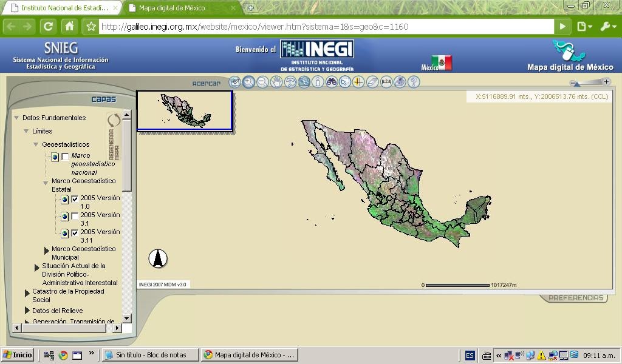Image resolution: width=622 pixels, height=364 pixels.
Task: Expand Situación Actual de la División node
Action: [37, 268]
